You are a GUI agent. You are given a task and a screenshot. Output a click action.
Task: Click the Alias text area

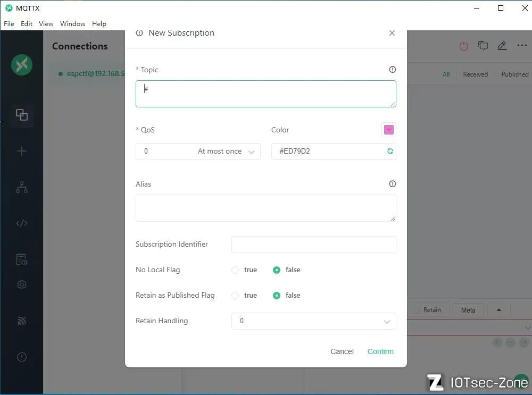click(266, 208)
